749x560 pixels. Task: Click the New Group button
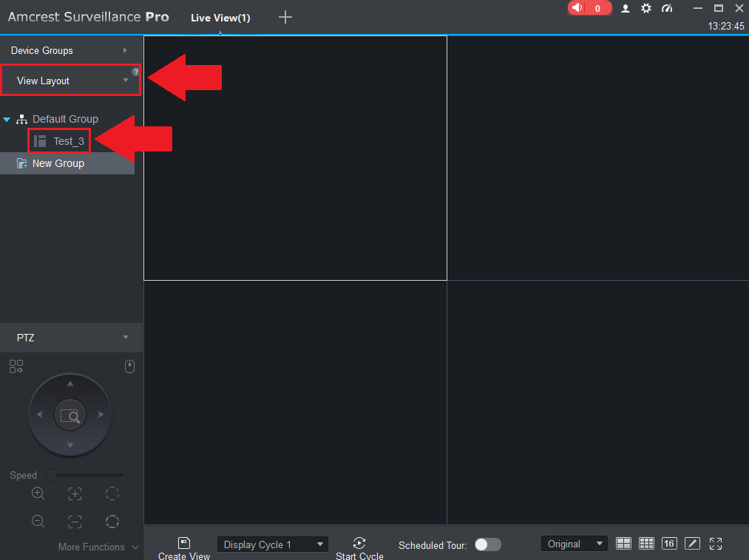coord(58,163)
